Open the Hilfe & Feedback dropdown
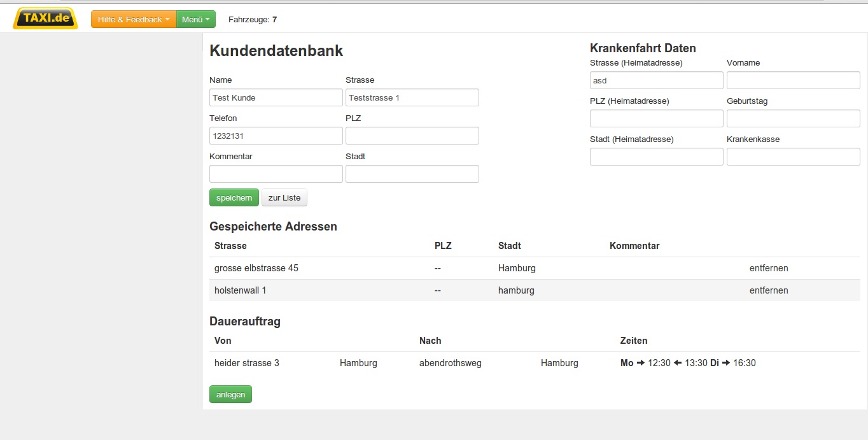The width and height of the screenshot is (868, 440). [x=134, y=20]
